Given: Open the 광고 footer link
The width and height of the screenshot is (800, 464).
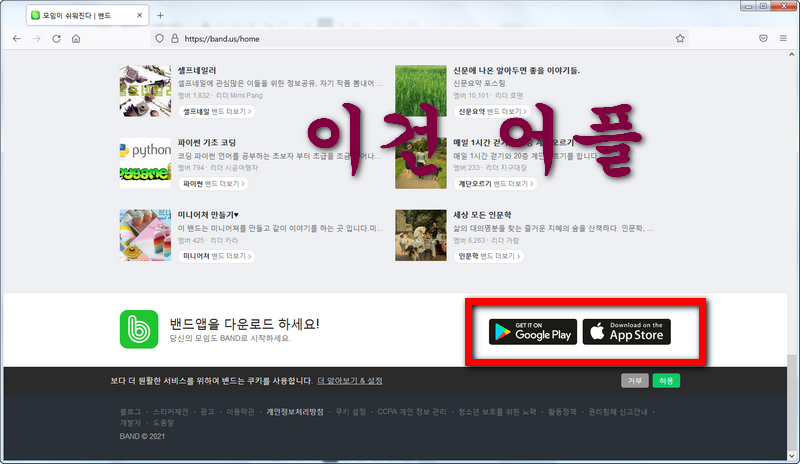Looking at the screenshot, I should click(207, 412).
